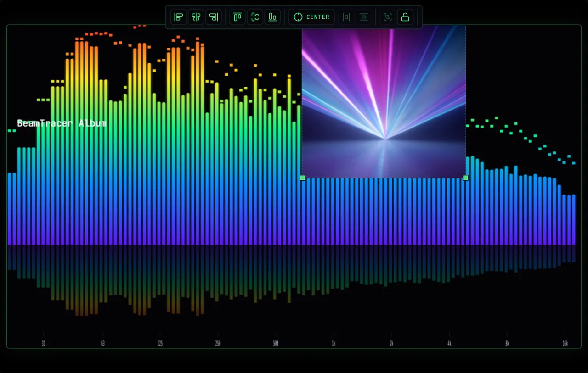Click the 8k frequency axis label

coord(507,343)
